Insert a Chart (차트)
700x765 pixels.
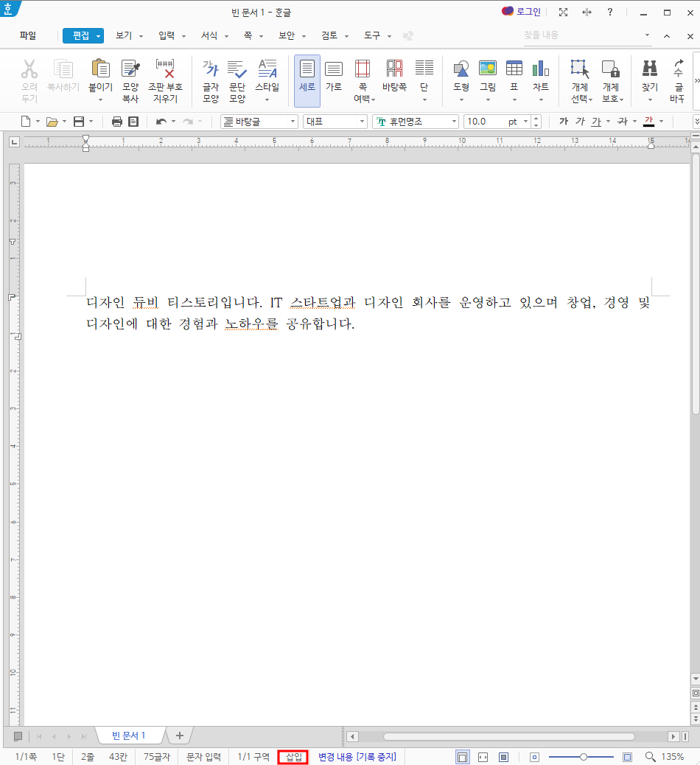(x=541, y=69)
